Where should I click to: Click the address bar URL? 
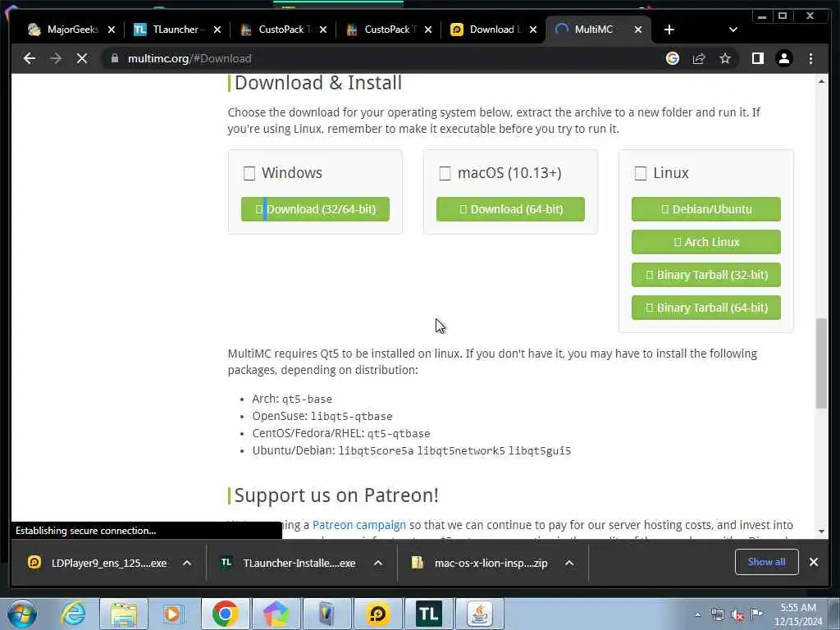tap(189, 58)
